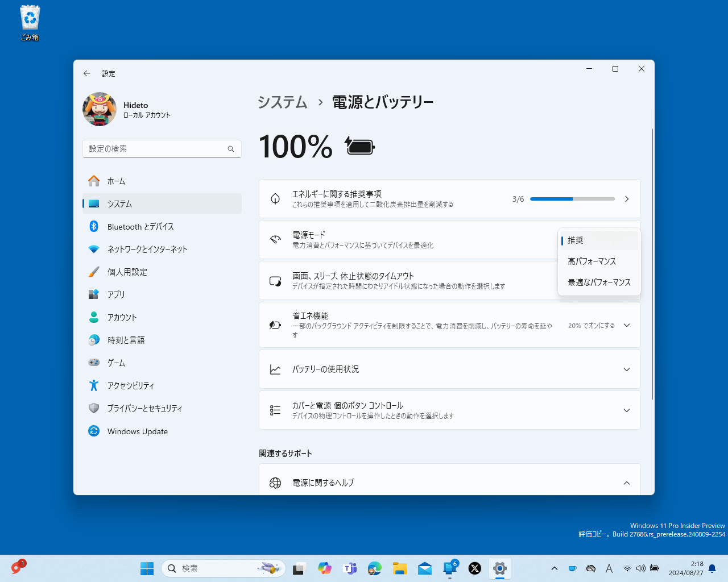Expand カバーと電源 個のボタン コントロール
The height and width of the screenshot is (582, 728).
click(x=626, y=410)
